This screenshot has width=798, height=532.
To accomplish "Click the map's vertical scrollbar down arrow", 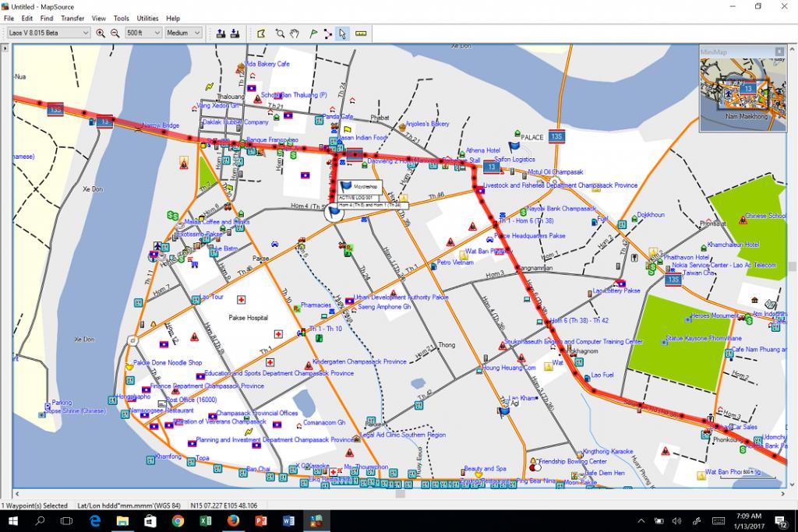I will click(x=792, y=484).
